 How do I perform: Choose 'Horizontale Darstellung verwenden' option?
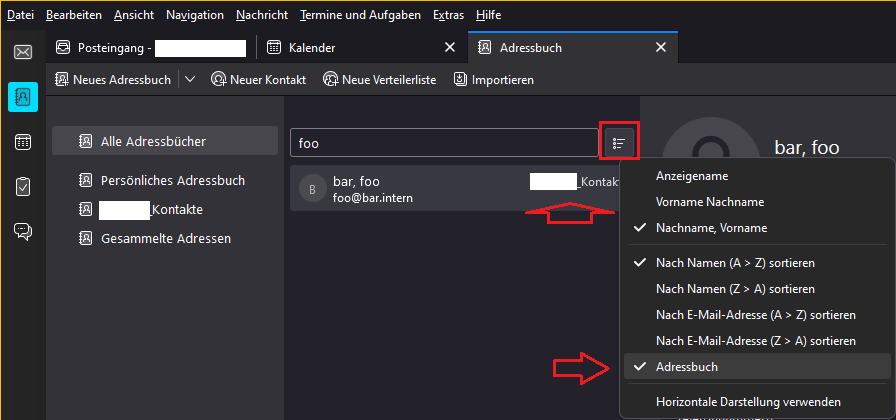pos(748,402)
